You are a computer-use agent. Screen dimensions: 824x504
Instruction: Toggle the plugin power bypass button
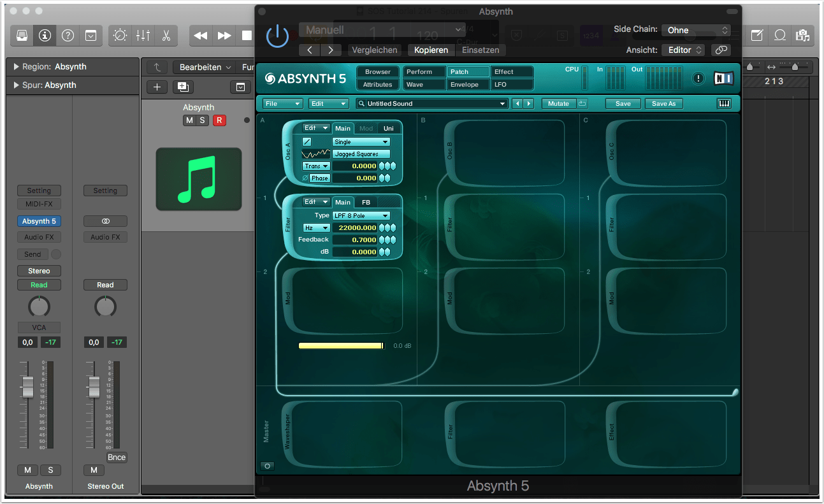[x=277, y=36]
